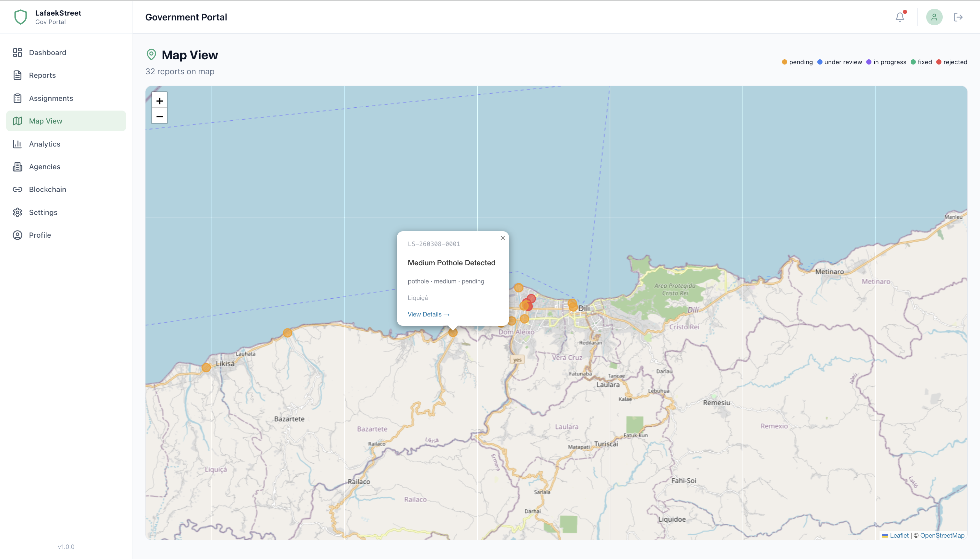Click the LafaekStreet shield logo
This screenshot has width=980, height=559.
click(x=20, y=17)
